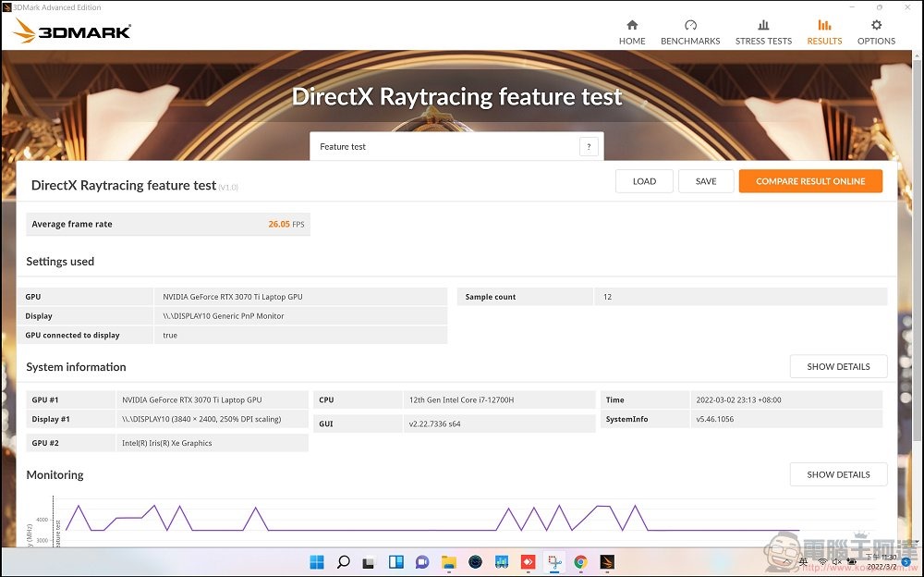Click the input language indicator in the tray

pos(804,561)
